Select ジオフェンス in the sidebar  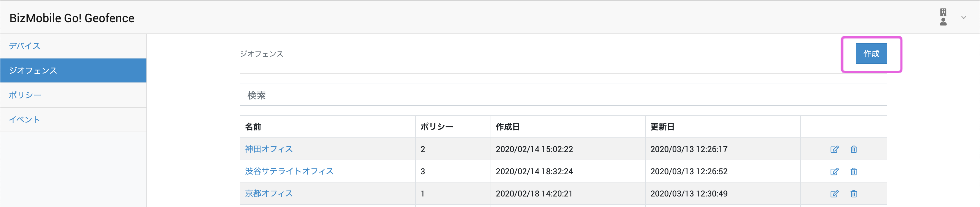33,70
